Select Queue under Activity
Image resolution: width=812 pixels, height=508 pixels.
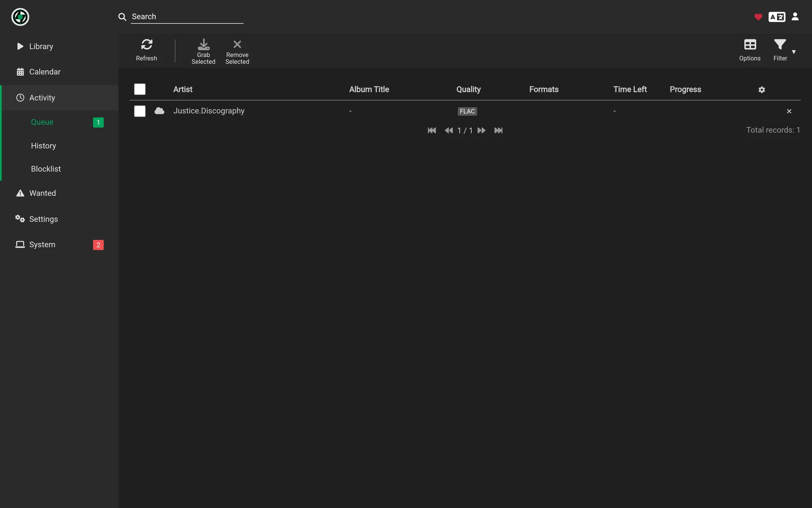pos(59,122)
